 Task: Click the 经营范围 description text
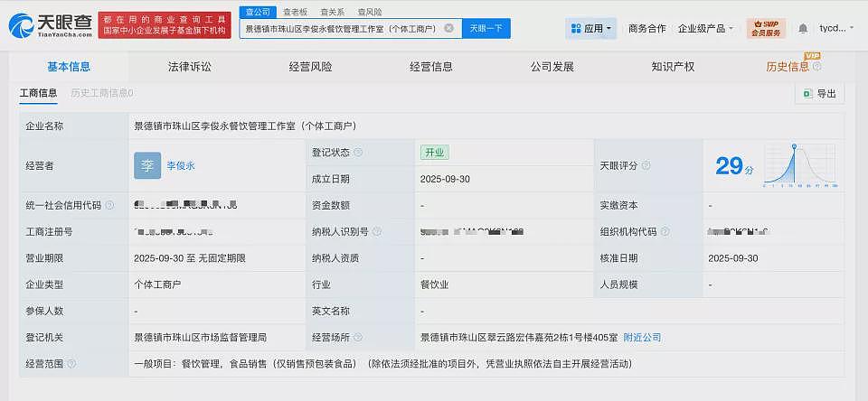383,364
